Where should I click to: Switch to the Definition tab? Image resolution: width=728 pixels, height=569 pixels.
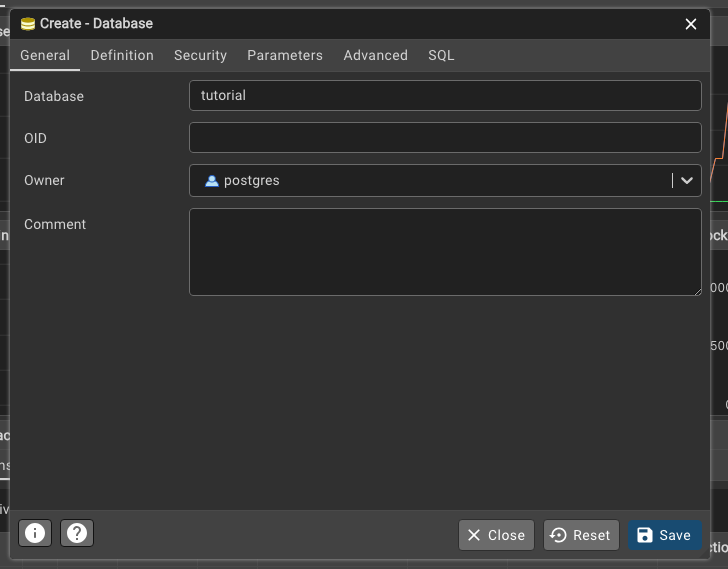(x=122, y=56)
